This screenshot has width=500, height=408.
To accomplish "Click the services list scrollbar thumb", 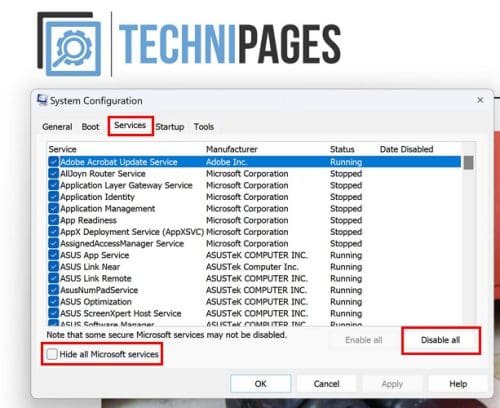I will (468, 163).
